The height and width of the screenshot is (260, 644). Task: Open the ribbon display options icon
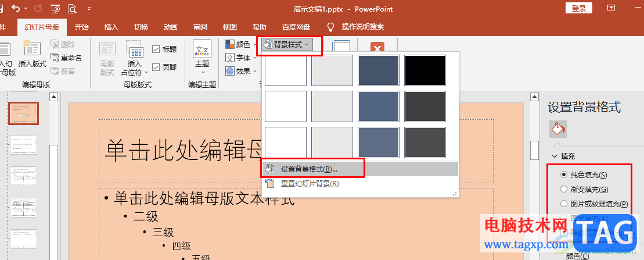click(x=611, y=8)
